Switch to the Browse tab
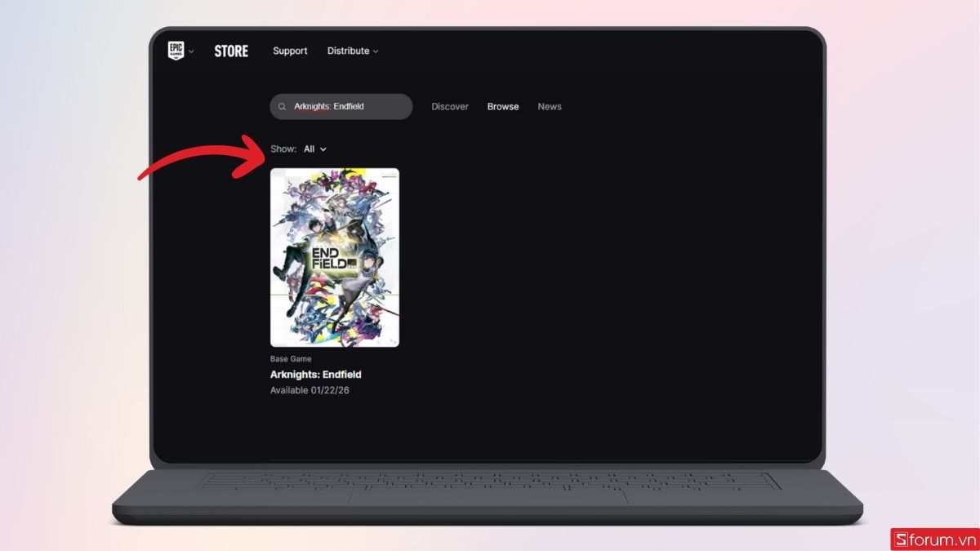The image size is (980, 551). (x=503, y=107)
